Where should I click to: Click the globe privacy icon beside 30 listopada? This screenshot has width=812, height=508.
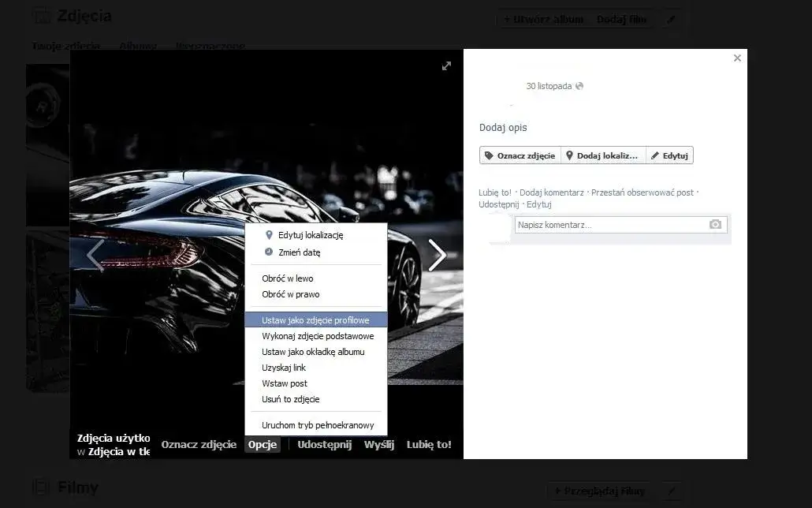[x=580, y=86]
